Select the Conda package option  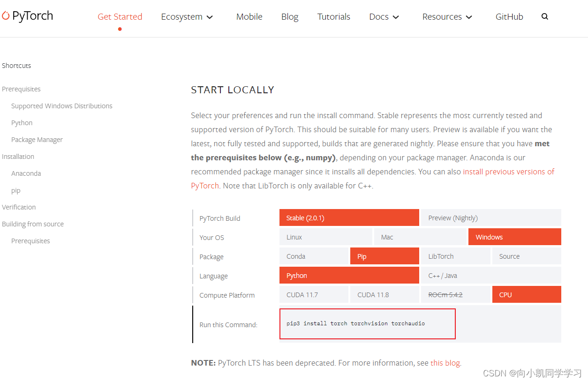coord(314,256)
